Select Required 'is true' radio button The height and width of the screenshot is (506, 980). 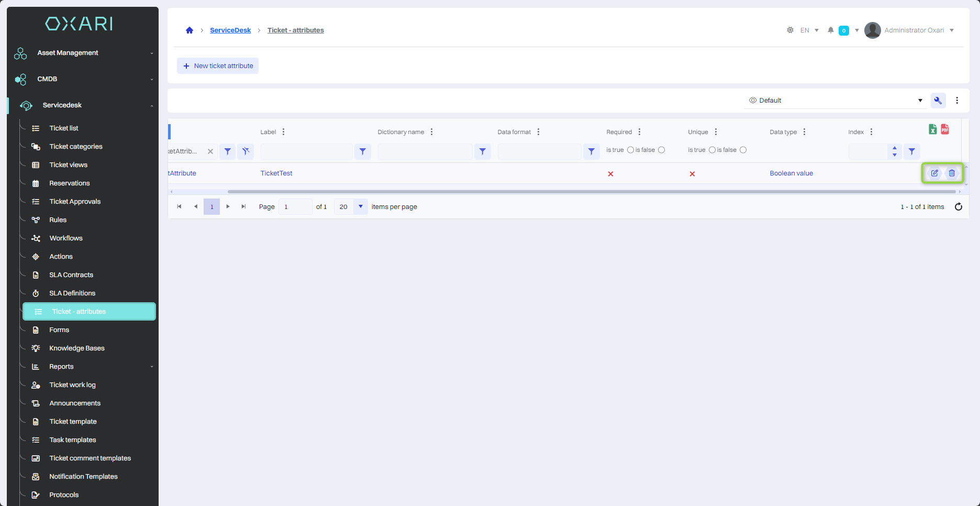(630, 150)
